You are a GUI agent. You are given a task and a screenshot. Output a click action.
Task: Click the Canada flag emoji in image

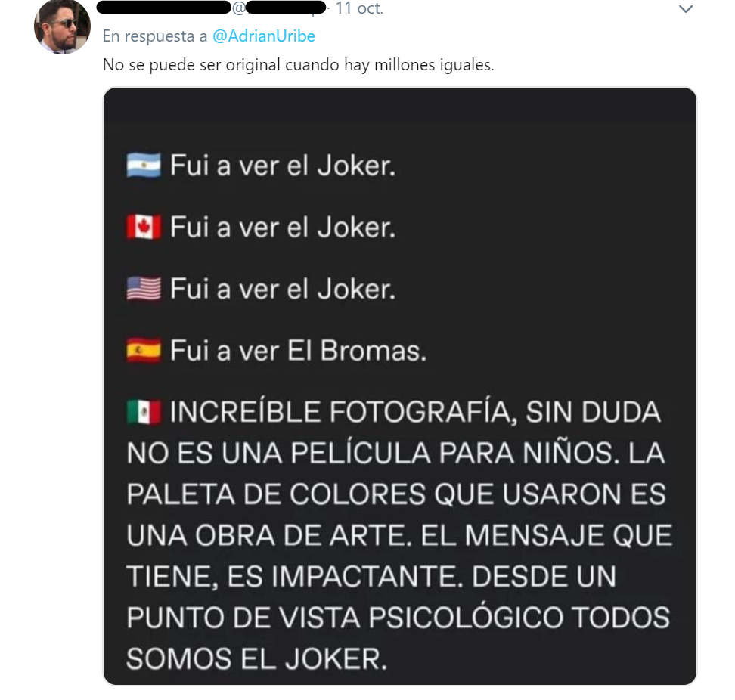(x=144, y=228)
